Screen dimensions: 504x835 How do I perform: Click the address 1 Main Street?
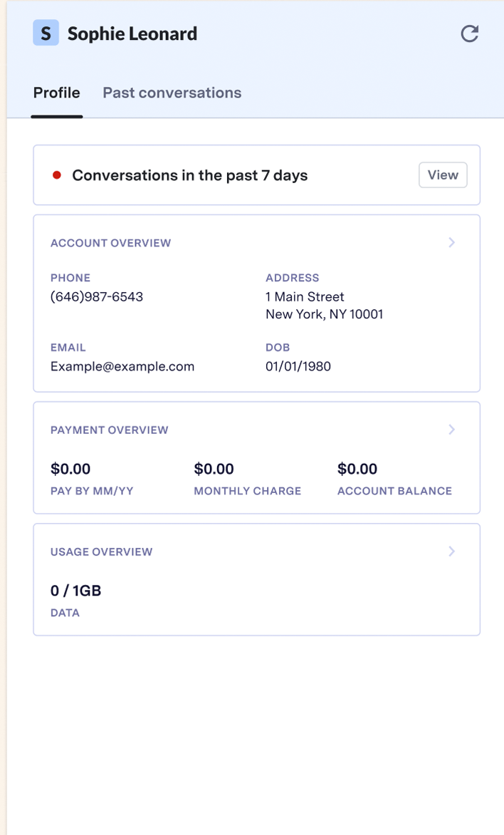(305, 296)
